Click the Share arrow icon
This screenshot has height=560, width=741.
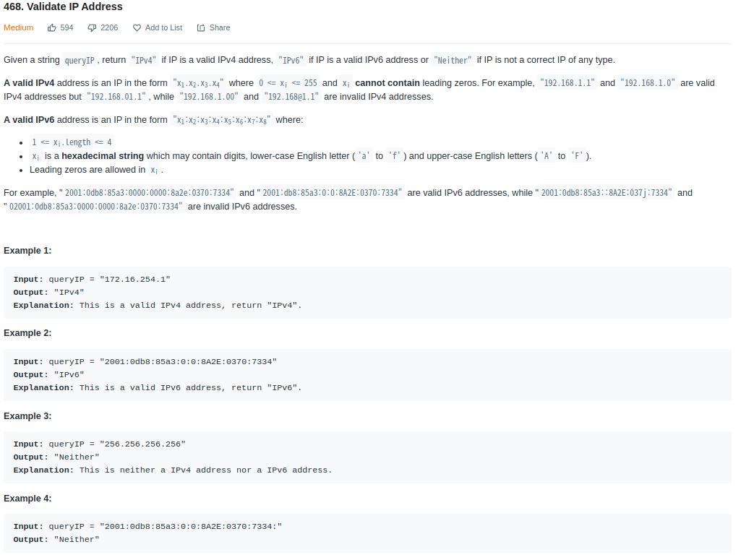(201, 28)
